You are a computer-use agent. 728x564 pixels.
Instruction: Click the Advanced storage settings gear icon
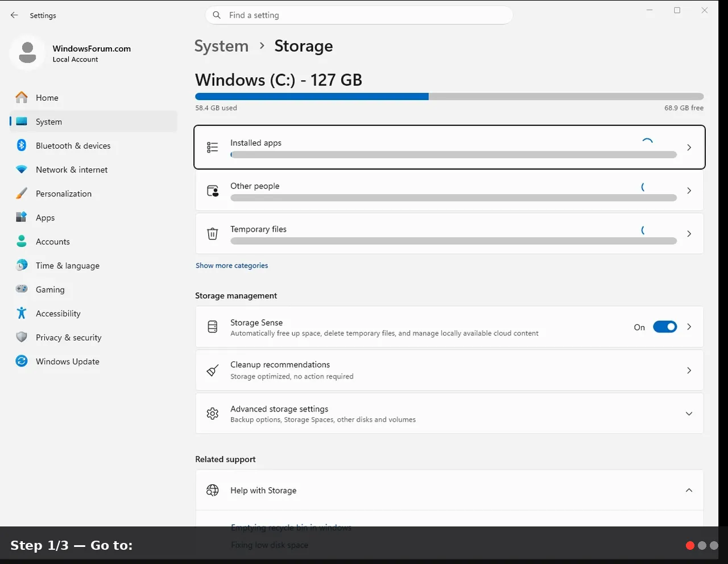213,414
